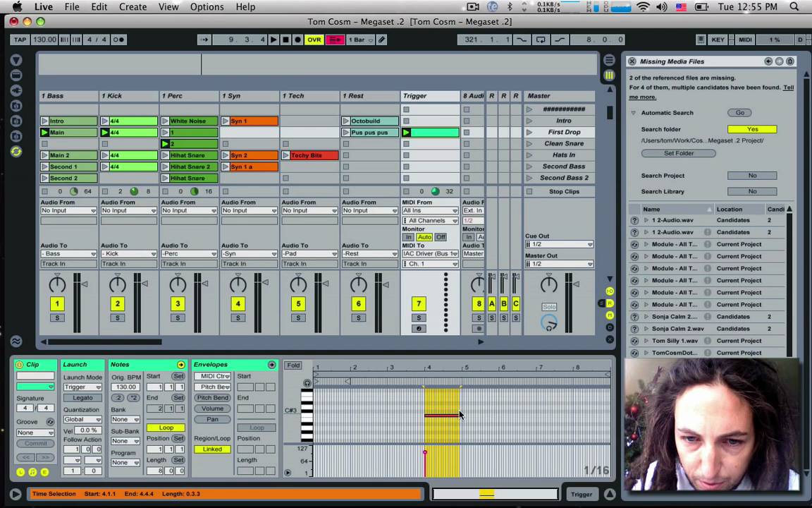The height and width of the screenshot is (508, 812).
Task: Launch the Intro clip on Bass track
Action: [x=44, y=121]
